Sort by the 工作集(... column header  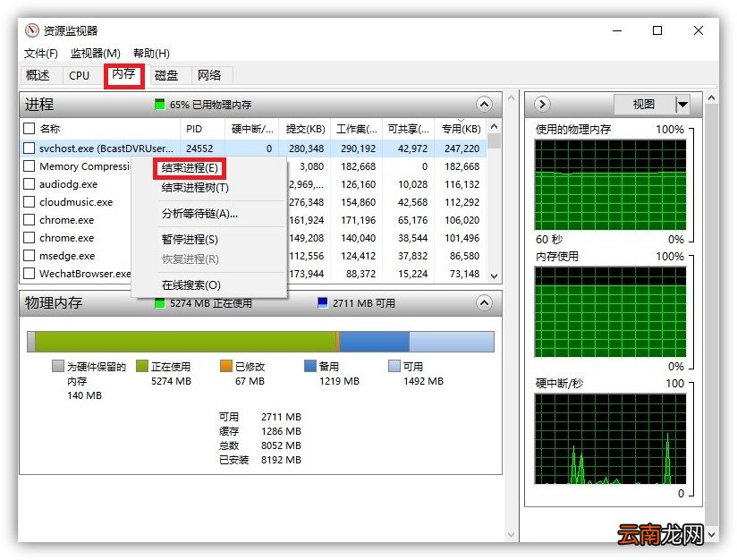357,129
